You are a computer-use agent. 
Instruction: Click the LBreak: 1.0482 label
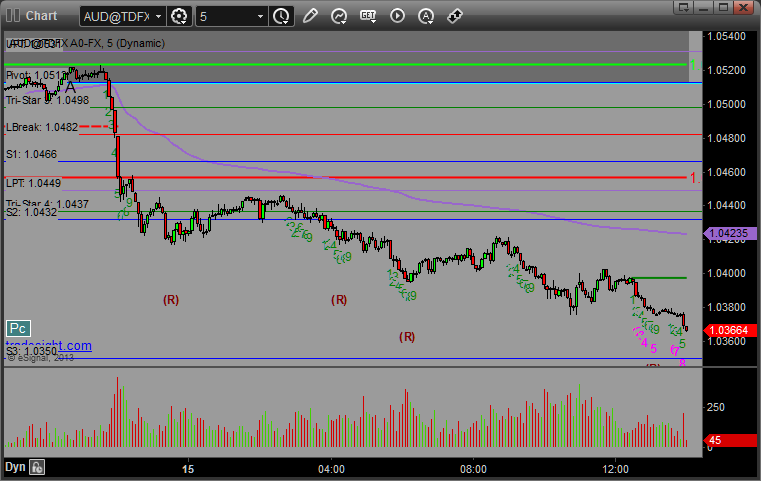coord(42,127)
